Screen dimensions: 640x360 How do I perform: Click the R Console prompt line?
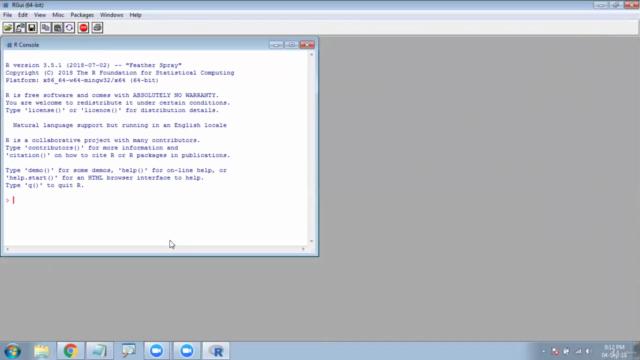point(155,200)
